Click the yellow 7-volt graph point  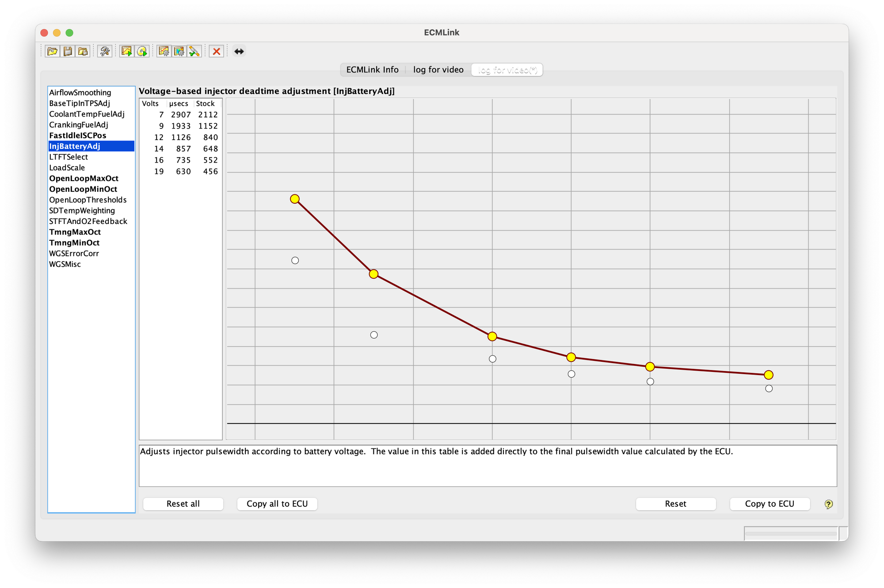(295, 199)
